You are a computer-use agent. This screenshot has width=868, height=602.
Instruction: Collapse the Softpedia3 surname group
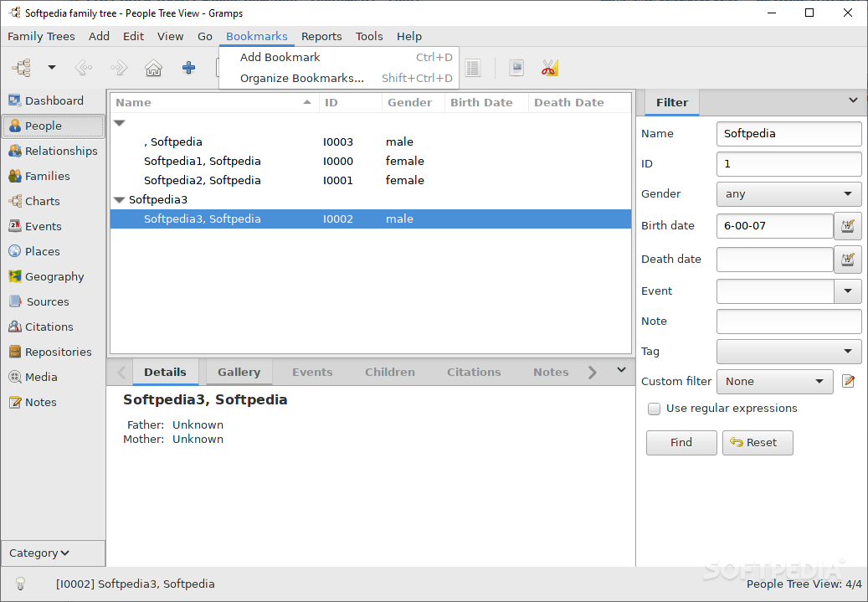[120, 199]
